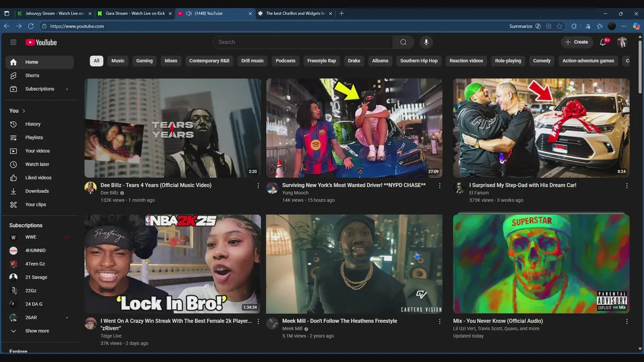The image size is (644, 362).
Task: Select the Podcasts filter chip
Action: [x=285, y=61]
